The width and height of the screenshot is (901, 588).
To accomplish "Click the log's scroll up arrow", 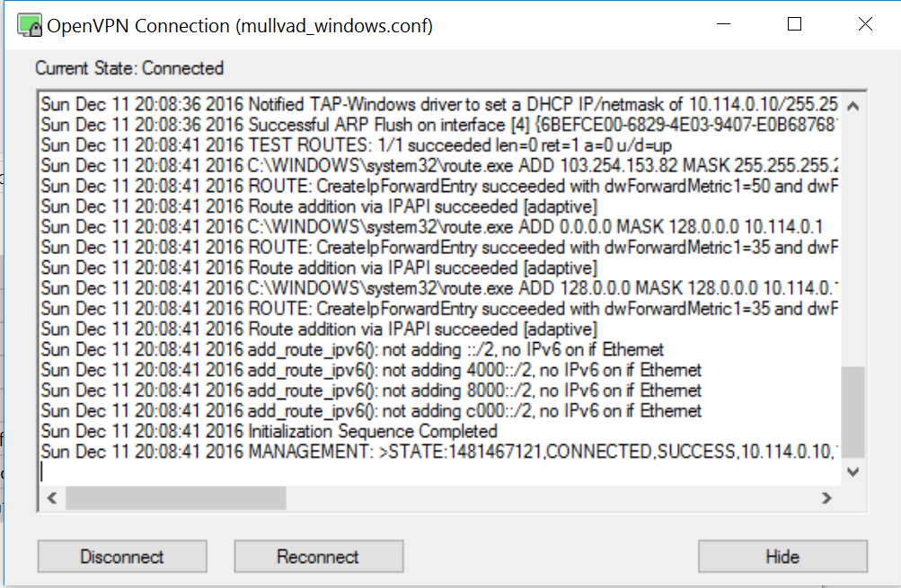I will pos(852,106).
